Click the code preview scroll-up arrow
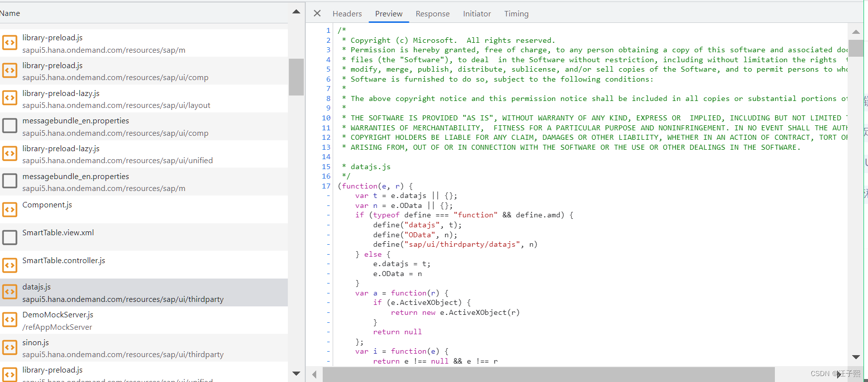Viewport: 868px width, 382px height. click(x=856, y=32)
